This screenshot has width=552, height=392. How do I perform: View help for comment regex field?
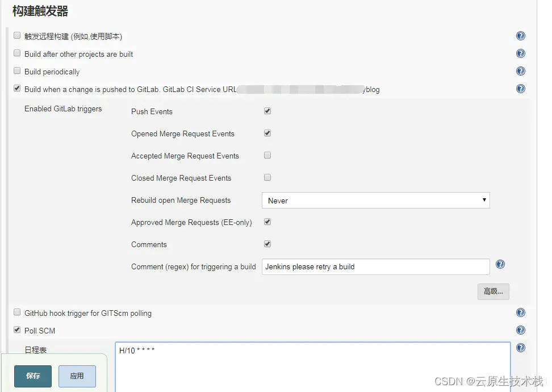(x=500, y=264)
